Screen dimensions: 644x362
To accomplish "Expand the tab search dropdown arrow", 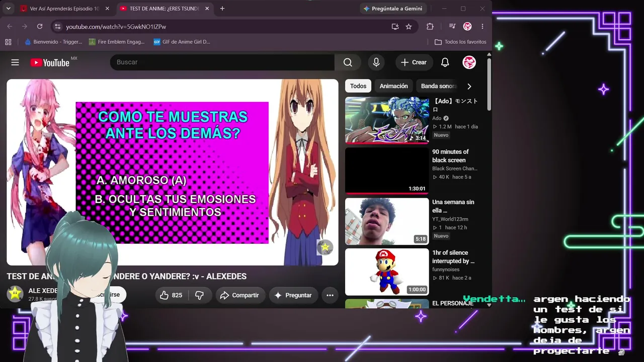I will click(8, 9).
